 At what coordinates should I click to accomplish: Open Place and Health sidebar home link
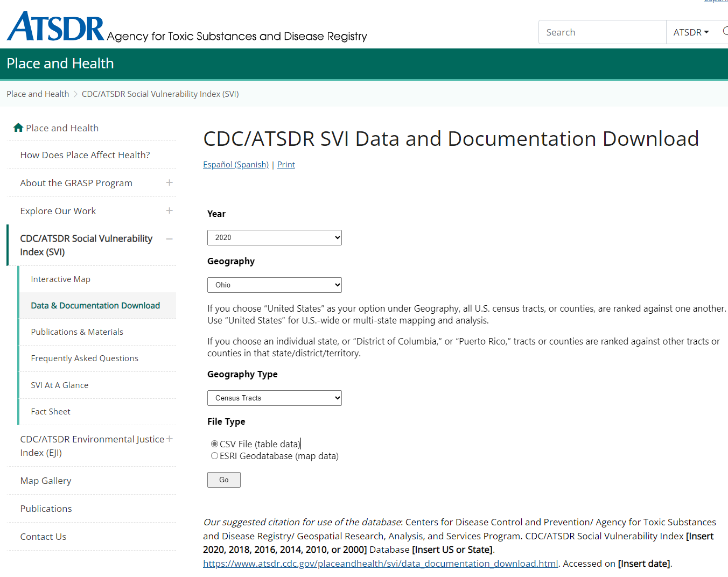62,128
